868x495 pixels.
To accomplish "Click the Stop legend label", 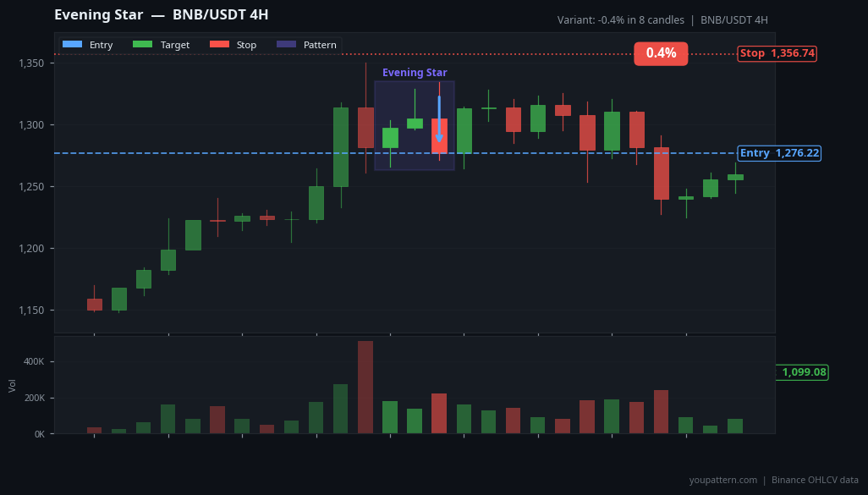I will [246, 45].
